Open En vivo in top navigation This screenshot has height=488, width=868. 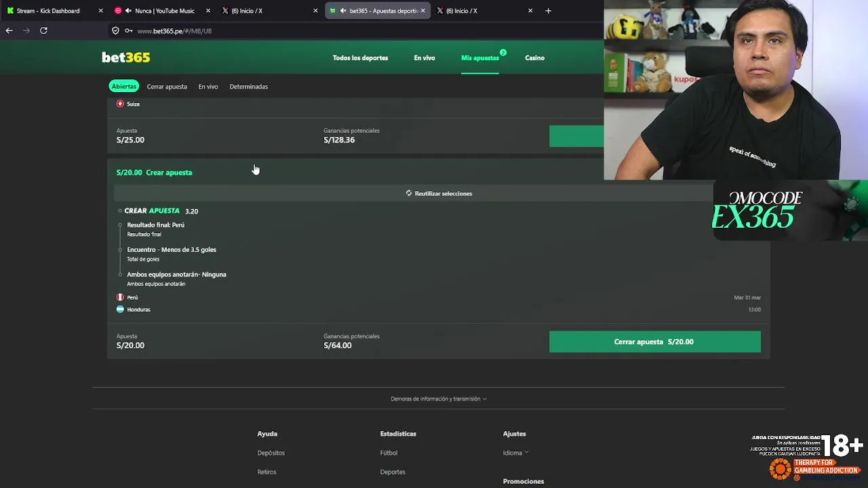[x=425, y=58]
